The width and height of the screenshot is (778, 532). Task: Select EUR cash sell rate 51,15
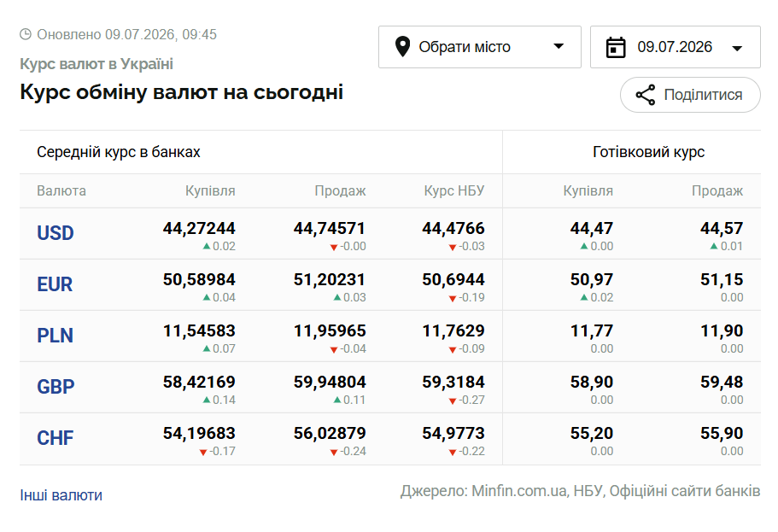click(x=722, y=279)
